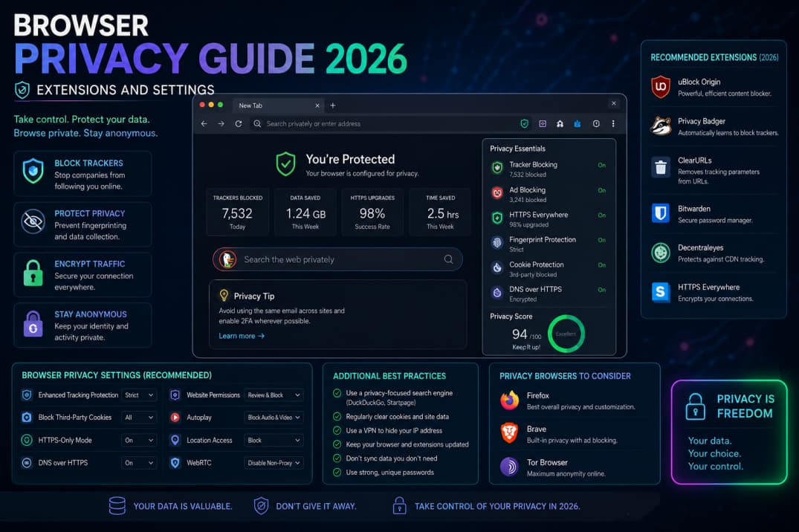
Task: Check the privacy-focused search engine checkmark
Action: point(337,393)
